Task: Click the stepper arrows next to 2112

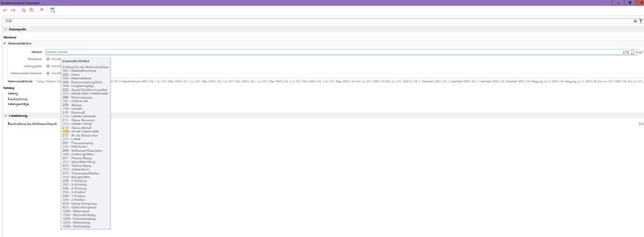Action: (632, 52)
